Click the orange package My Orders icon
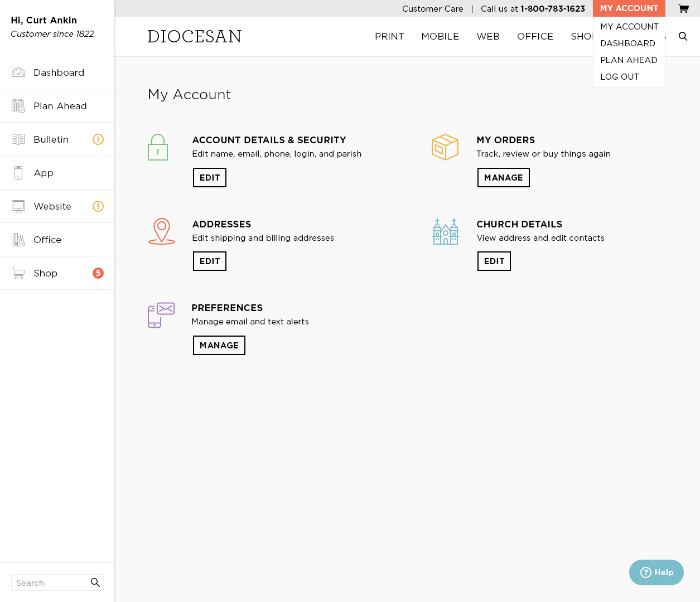Viewport: 700px width, 602px height. [x=445, y=147]
